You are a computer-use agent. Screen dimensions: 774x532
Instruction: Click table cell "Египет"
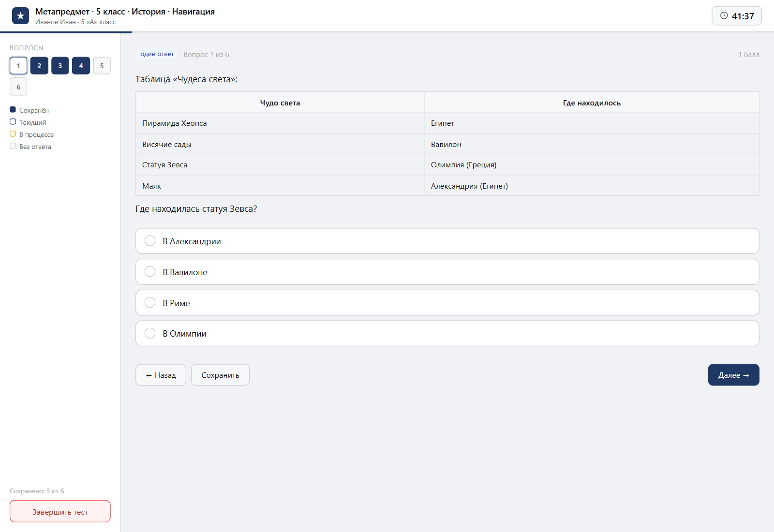coord(592,123)
